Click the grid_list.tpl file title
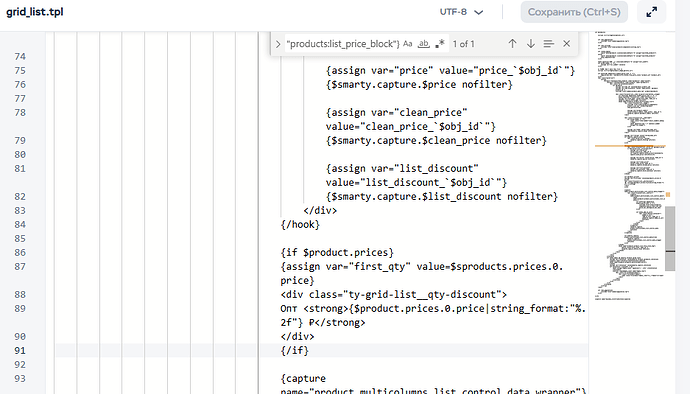Screen dimensions: 690x394 35,12
